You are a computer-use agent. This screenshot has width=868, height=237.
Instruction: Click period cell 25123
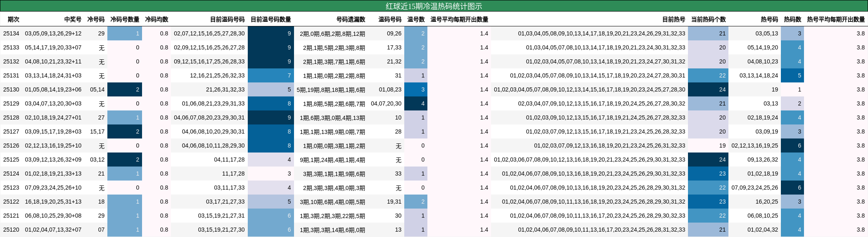tap(11, 188)
